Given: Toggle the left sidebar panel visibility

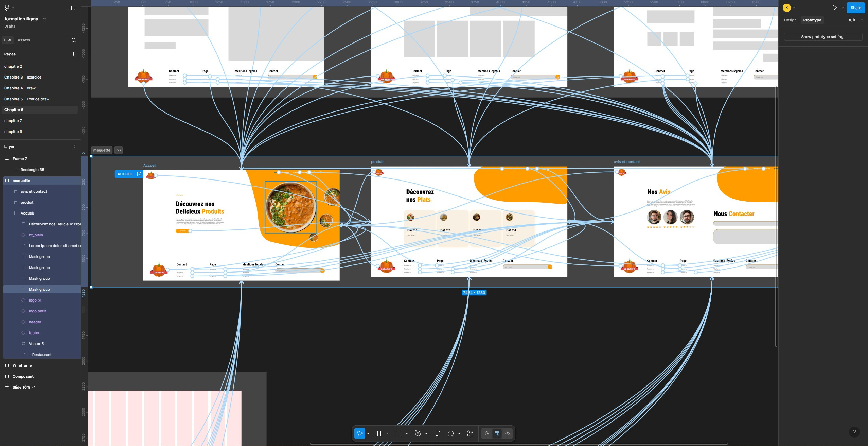Looking at the screenshot, I should [72, 8].
